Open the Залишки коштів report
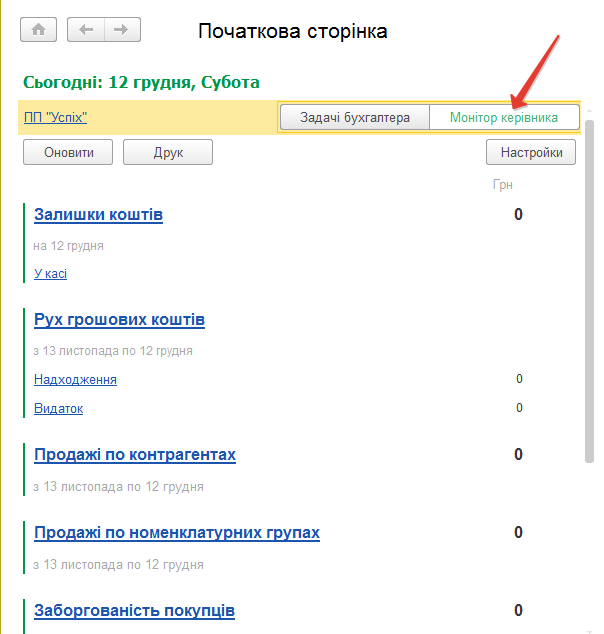Image resolution: width=604 pixels, height=634 pixels. point(98,214)
